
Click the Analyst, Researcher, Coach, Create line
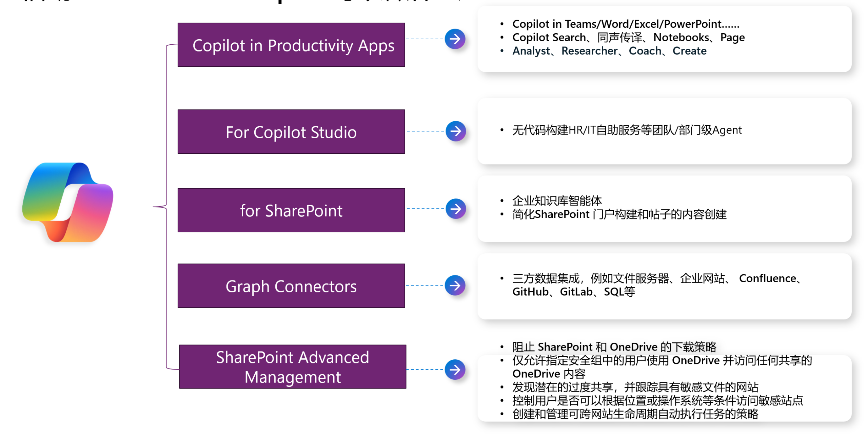pos(609,51)
